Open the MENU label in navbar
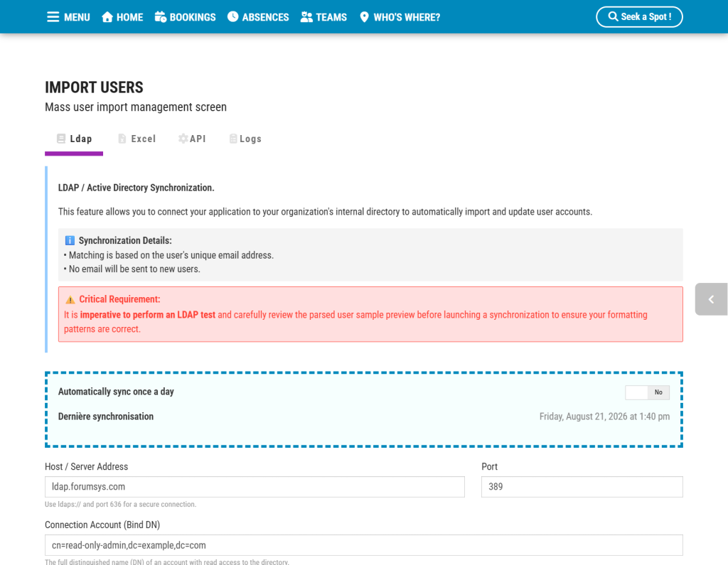Screen dimensions: 728x565 point(77,17)
